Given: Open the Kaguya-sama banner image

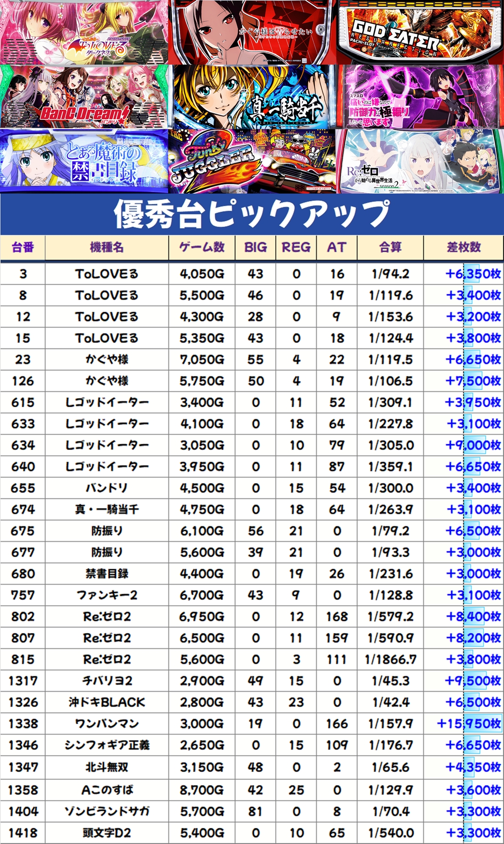Looking at the screenshot, I should click(x=252, y=32).
